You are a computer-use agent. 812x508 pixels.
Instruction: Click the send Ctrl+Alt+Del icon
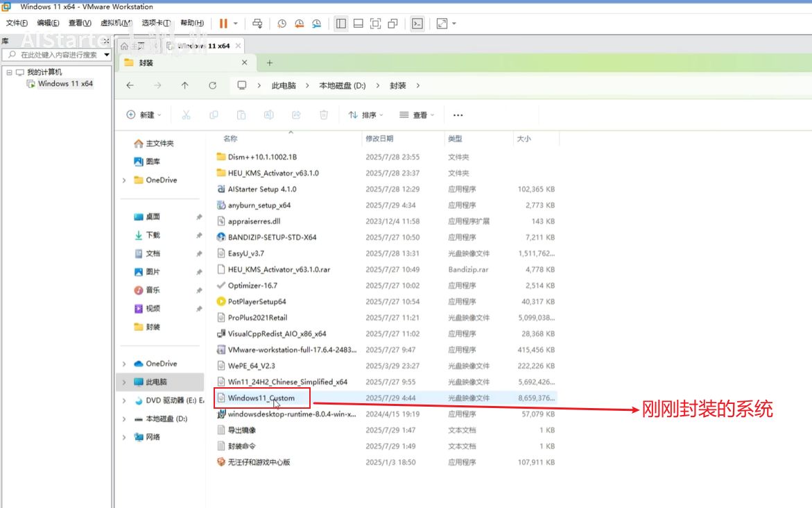(x=257, y=24)
